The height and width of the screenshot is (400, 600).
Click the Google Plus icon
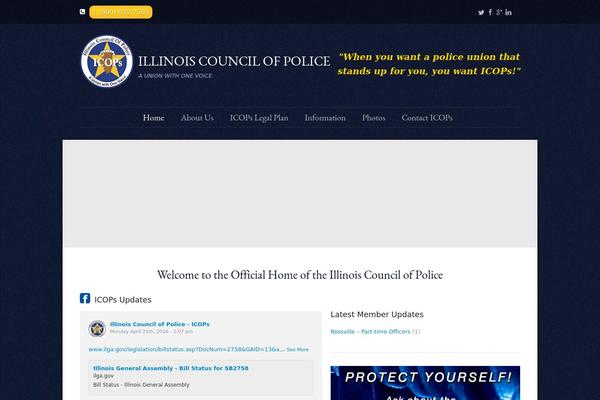(499, 12)
